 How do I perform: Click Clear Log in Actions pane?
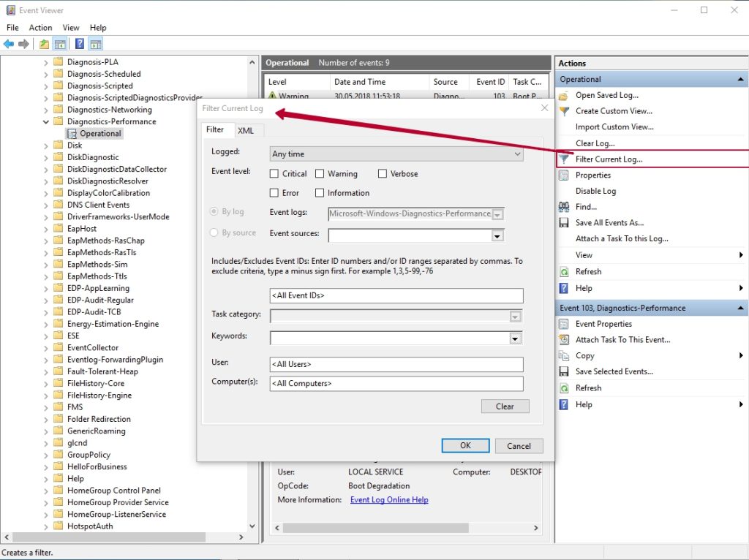595,143
